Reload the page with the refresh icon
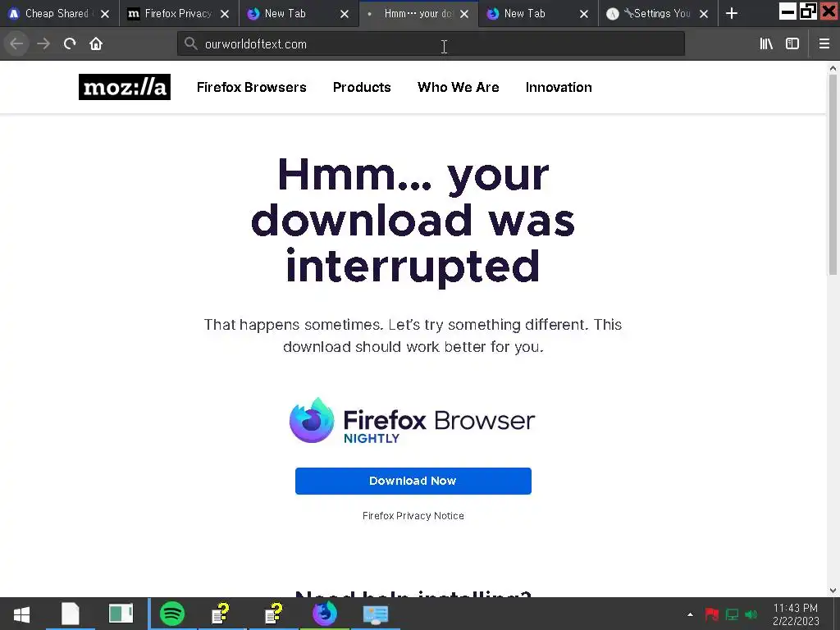The width and height of the screenshot is (840, 630). tap(70, 44)
